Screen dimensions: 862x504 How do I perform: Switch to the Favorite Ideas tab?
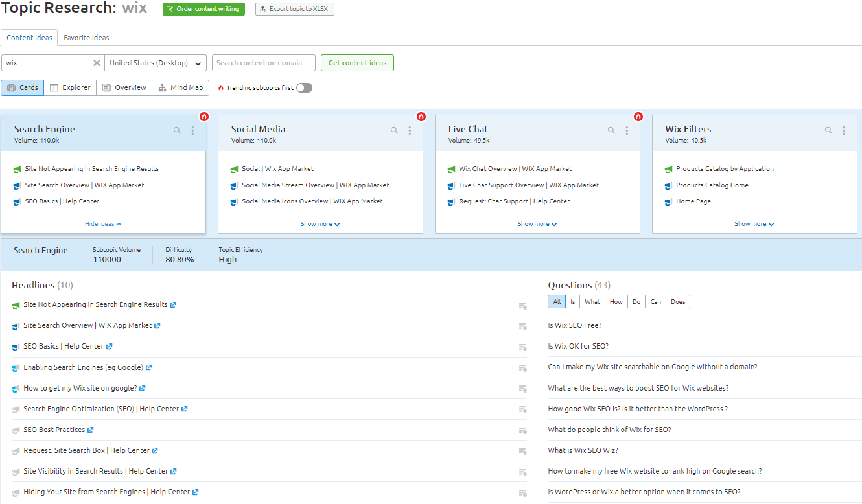pyautogui.click(x=86, y=38)
